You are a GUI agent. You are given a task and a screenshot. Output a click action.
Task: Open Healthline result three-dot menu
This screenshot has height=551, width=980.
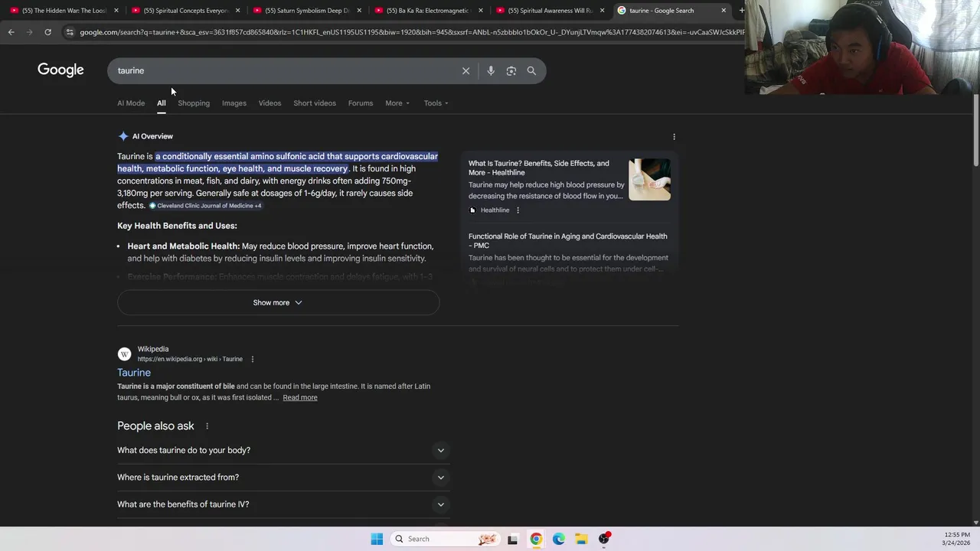click(518, 210)
